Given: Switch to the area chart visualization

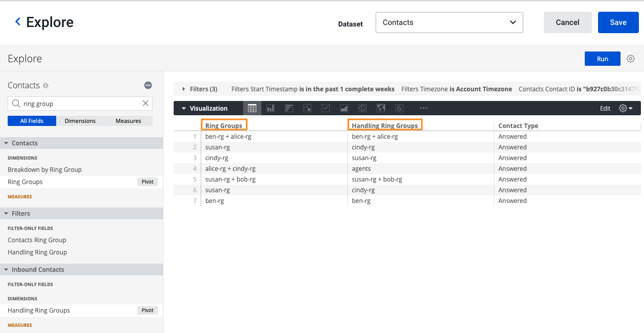Looking at the screenshot, I should pos(344,108).
